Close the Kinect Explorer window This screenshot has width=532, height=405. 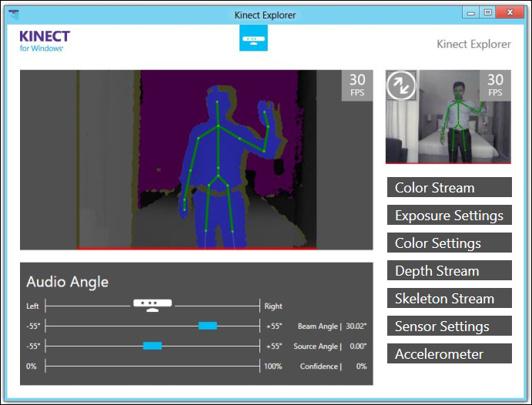click(x=510, y=12)
